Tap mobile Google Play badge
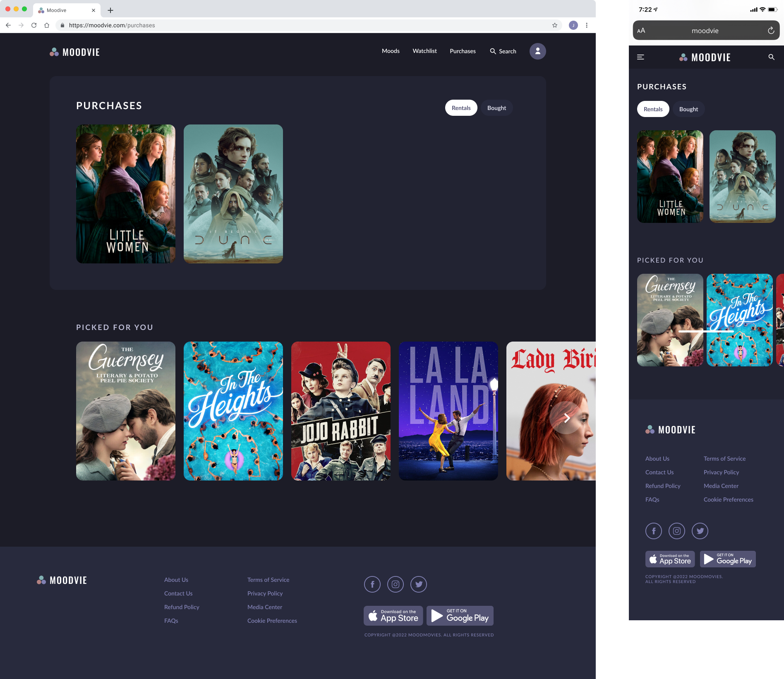The image size is (784, 679). click(x=728, y=559)
